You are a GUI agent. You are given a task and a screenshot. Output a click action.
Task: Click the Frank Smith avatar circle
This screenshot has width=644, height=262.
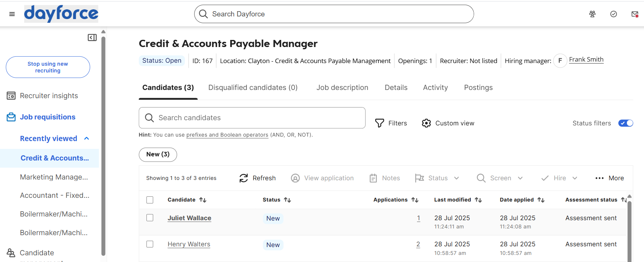pyautogui.click(x=560, y=60)
